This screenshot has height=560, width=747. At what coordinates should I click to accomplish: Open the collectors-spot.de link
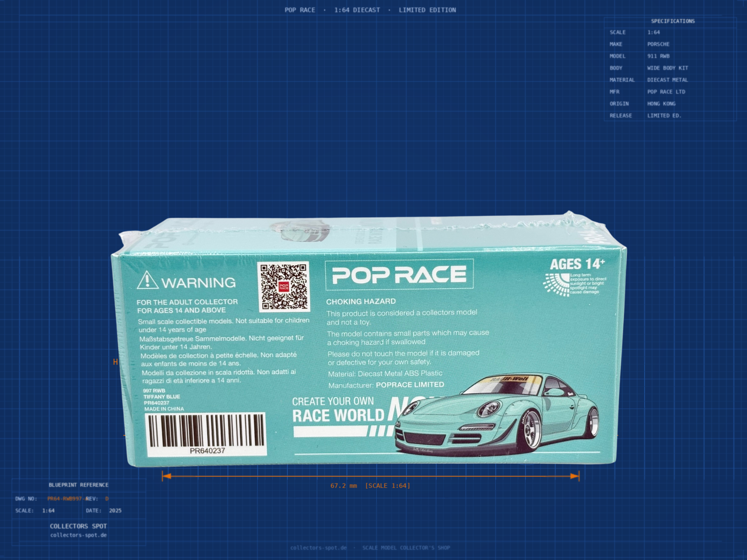pos(78,535)
